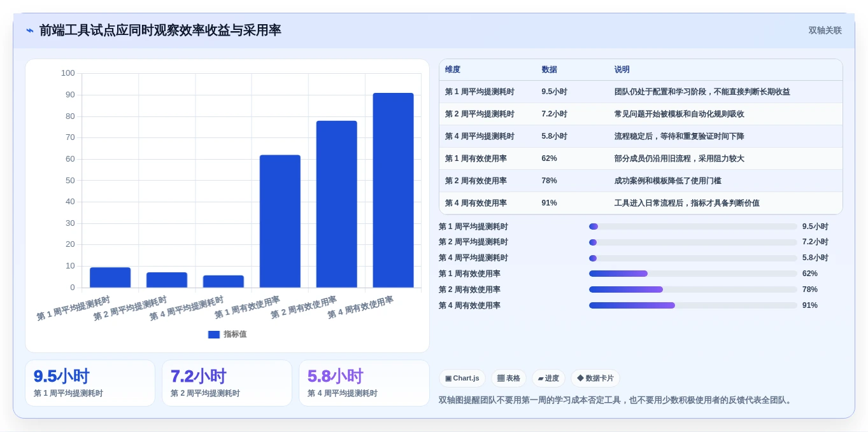Click the y-axis label 100

(68, 73)
